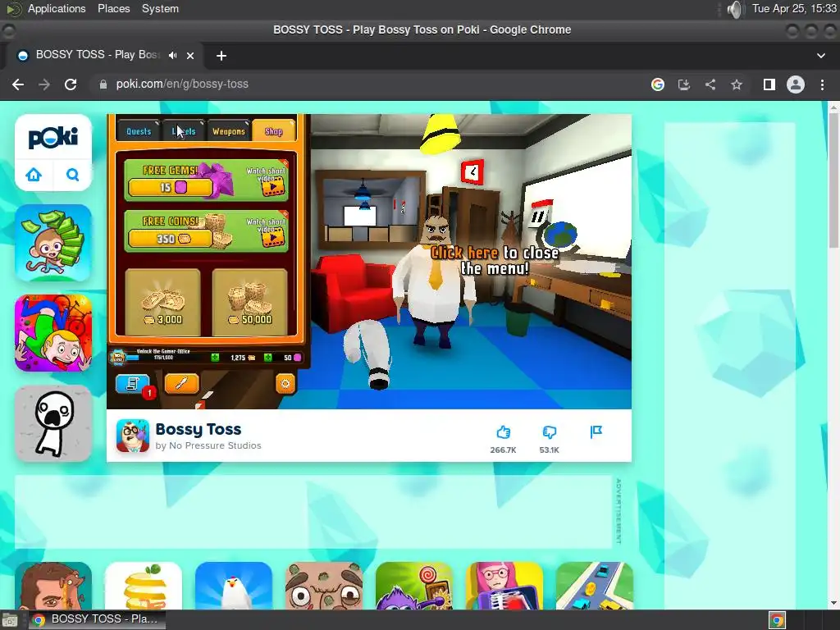This screenshot has width=840, height=630.
Task: Mute the Bossy Toss tab audio
Action: (172, 55)
